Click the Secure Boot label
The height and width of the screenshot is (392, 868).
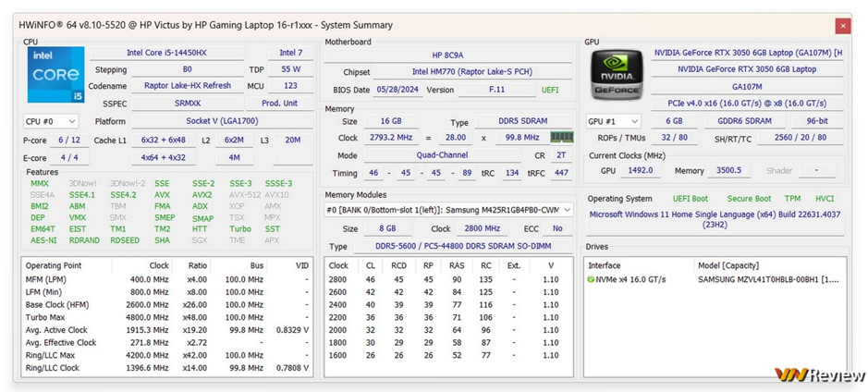pos(749,199)
